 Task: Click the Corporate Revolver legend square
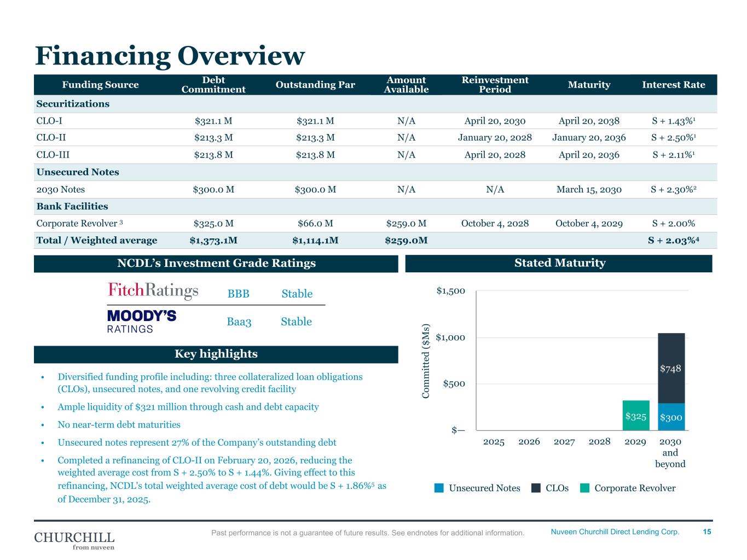coord(584,488)
